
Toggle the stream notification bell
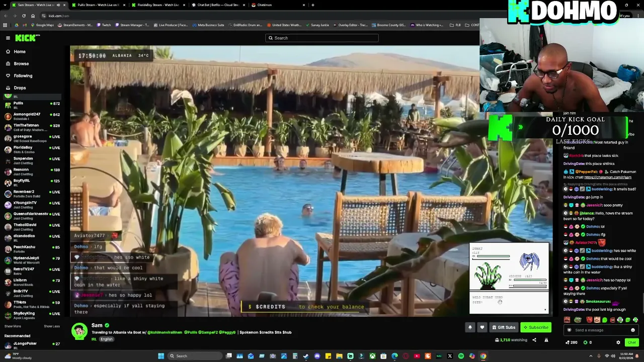470,327
